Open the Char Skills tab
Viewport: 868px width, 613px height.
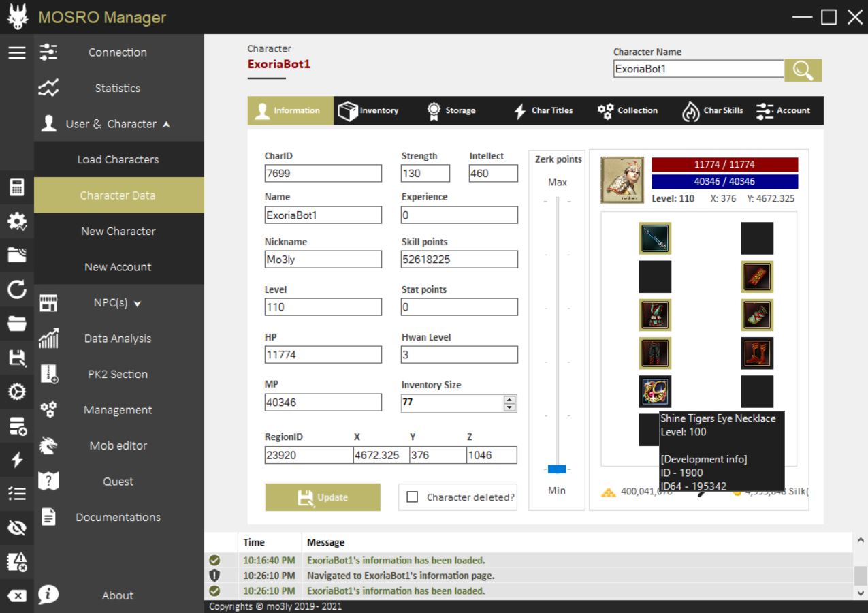point(713,110)
